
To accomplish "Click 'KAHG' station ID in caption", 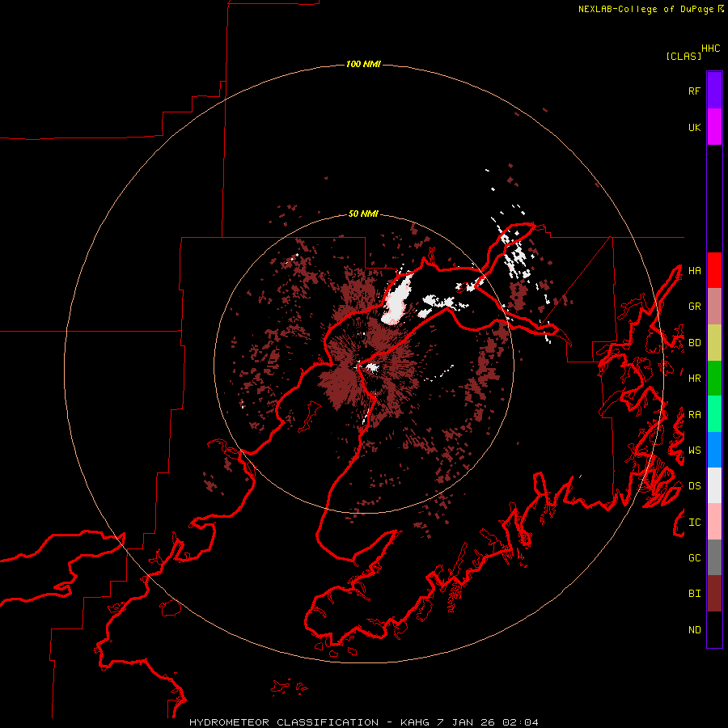I will click(415, 722).
